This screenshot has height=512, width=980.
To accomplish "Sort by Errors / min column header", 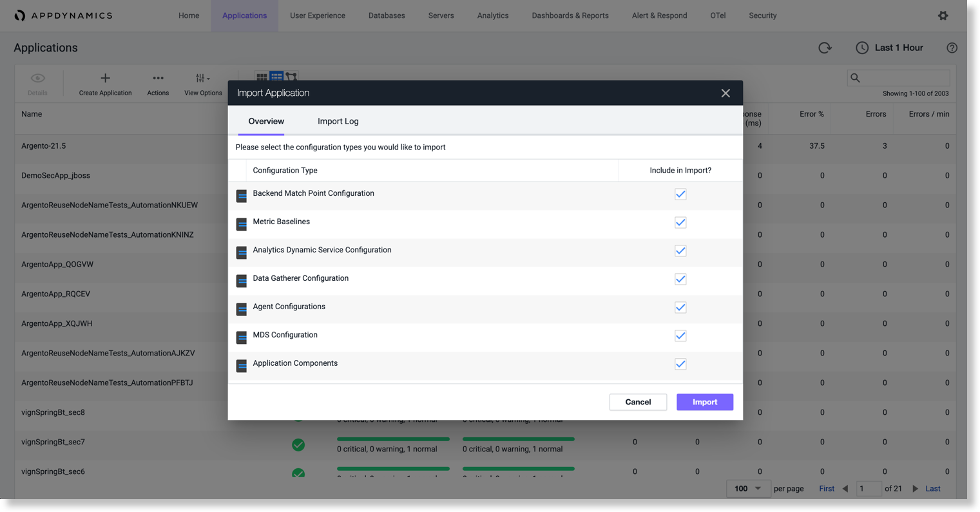I will coord(929,114).
